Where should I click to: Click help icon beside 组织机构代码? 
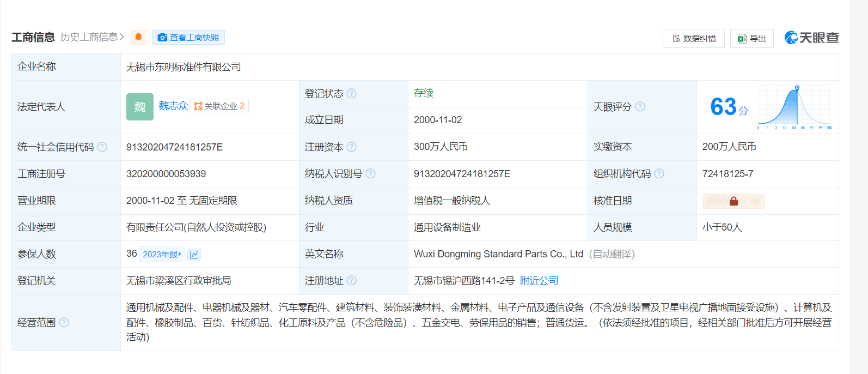pyautogui.click(x=659, y=173)
